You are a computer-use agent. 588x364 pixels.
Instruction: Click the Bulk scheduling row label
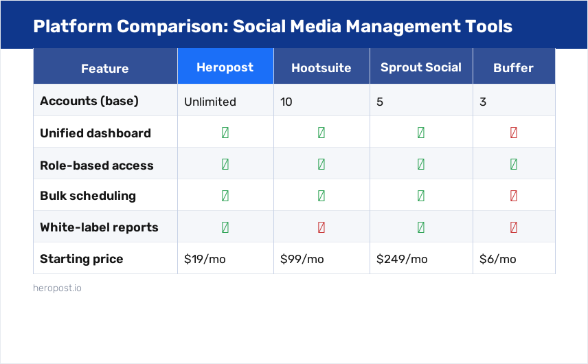pos(88,196)
